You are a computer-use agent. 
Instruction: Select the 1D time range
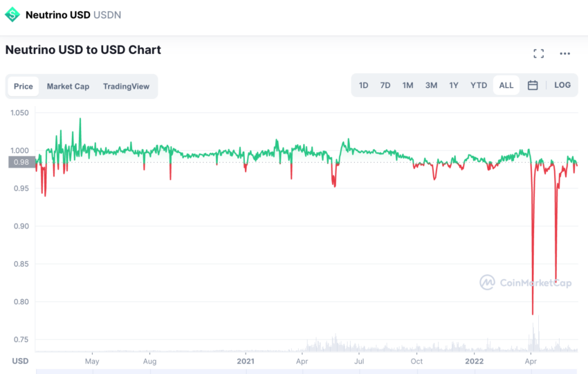pyautogui.click(x=363, y=85)
